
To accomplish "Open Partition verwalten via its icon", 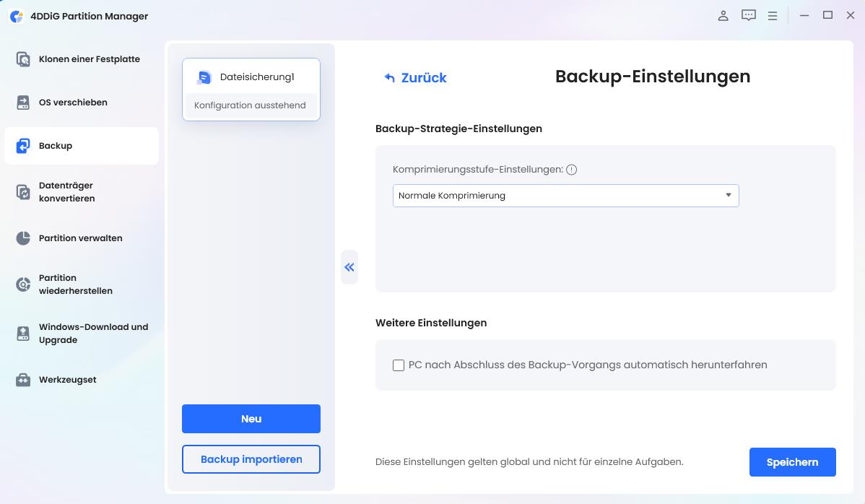I will [x=23, y=238].
